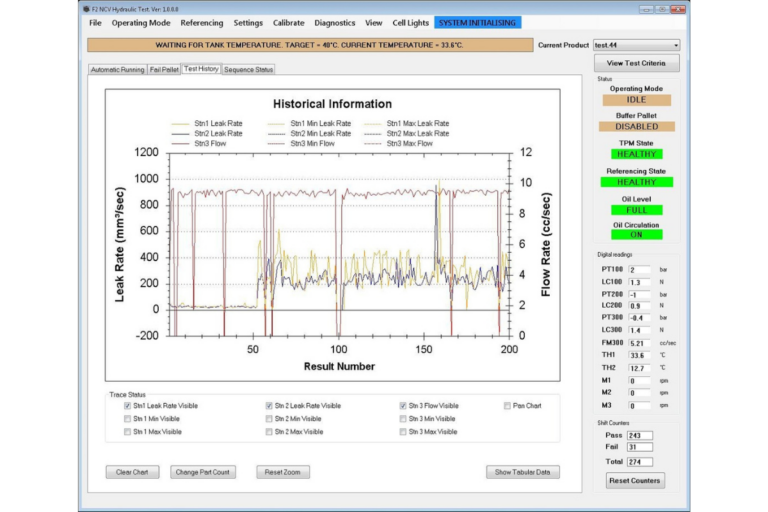Enable Stn 3 Max Visible checkbox
Image resolution: width=768 pixels, height=512 pixels.
coord(403,432)
